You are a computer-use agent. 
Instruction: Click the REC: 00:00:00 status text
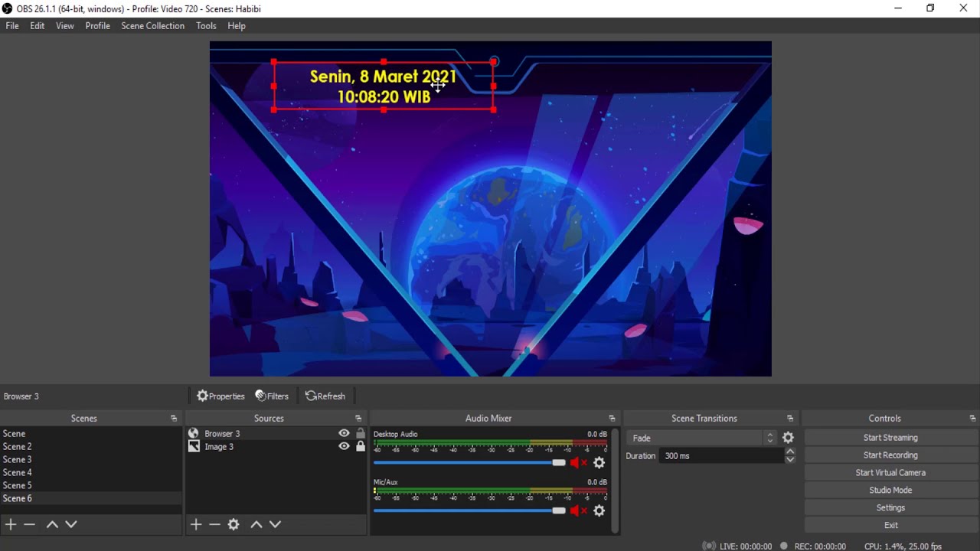(x=820, y=546)
